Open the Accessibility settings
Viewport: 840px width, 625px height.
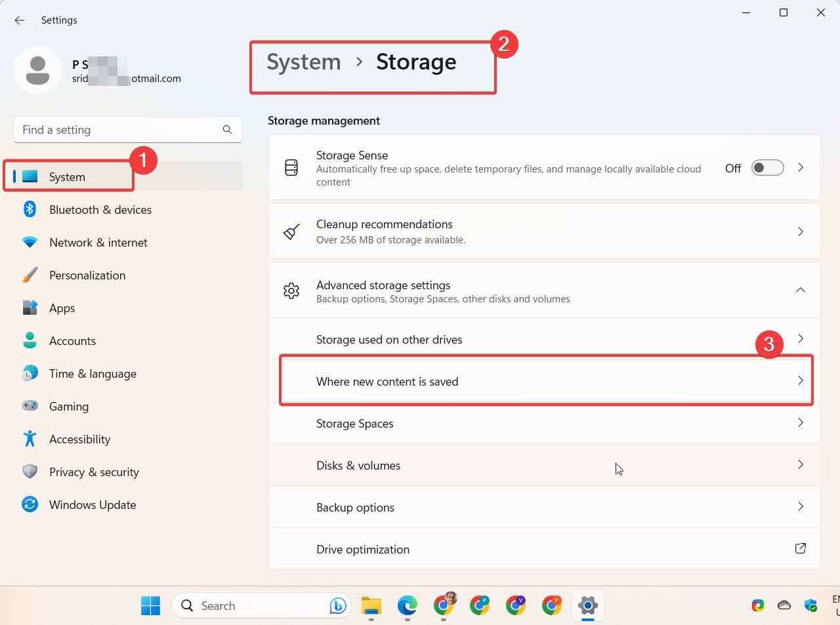(x=79, y=439)
